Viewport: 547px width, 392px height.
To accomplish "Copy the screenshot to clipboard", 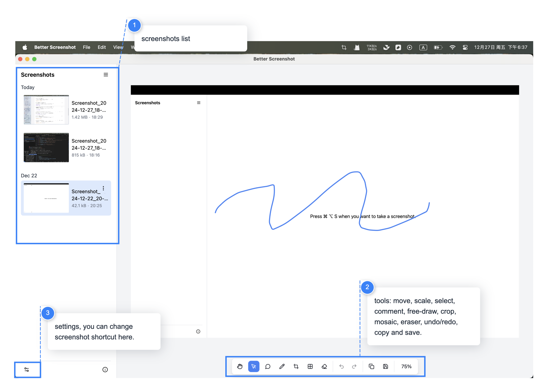I will pos(371,366).
